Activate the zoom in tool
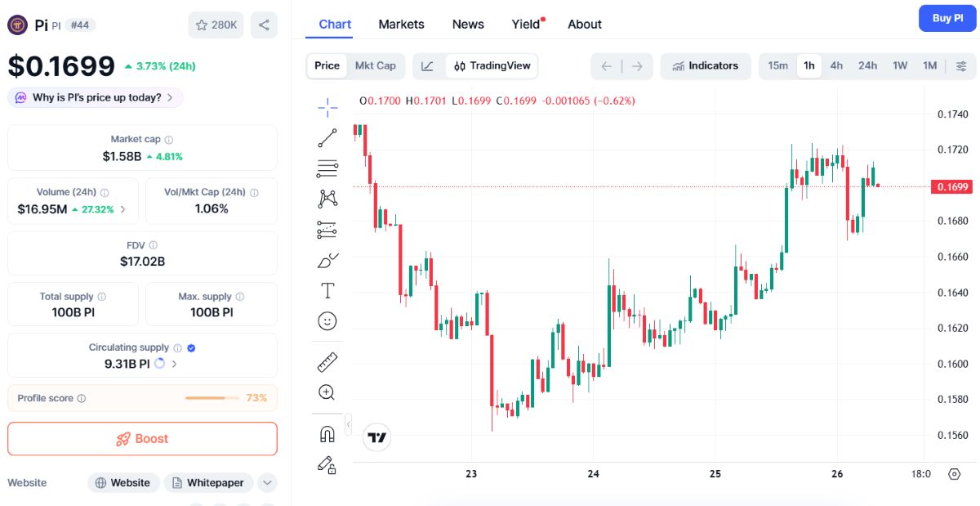This screenshot has width=980, height=506. [x=327, y=392]
